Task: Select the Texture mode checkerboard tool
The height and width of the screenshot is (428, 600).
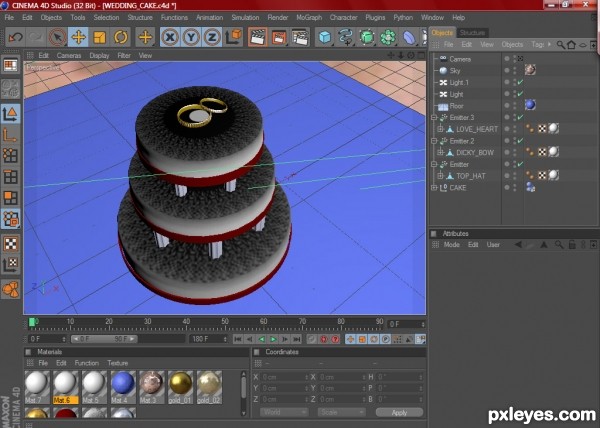Action: pyautogui.click(x=10, y=244)
